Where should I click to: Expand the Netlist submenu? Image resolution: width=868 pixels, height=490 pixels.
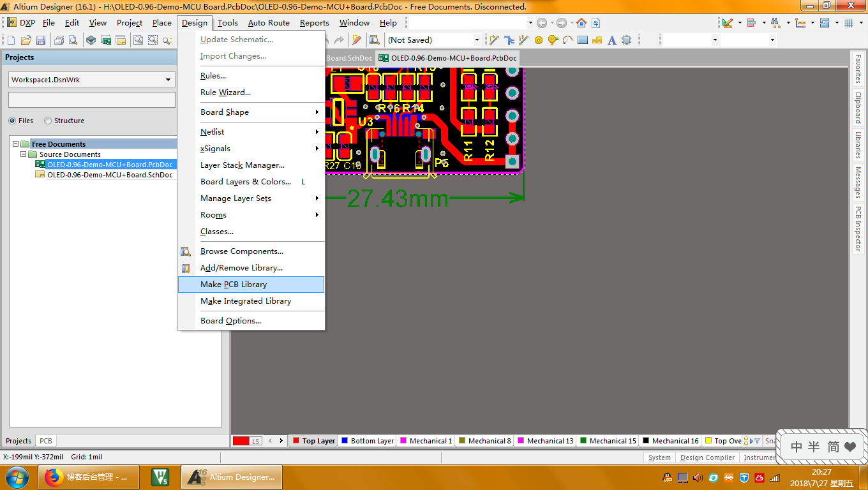pos(251,132)
